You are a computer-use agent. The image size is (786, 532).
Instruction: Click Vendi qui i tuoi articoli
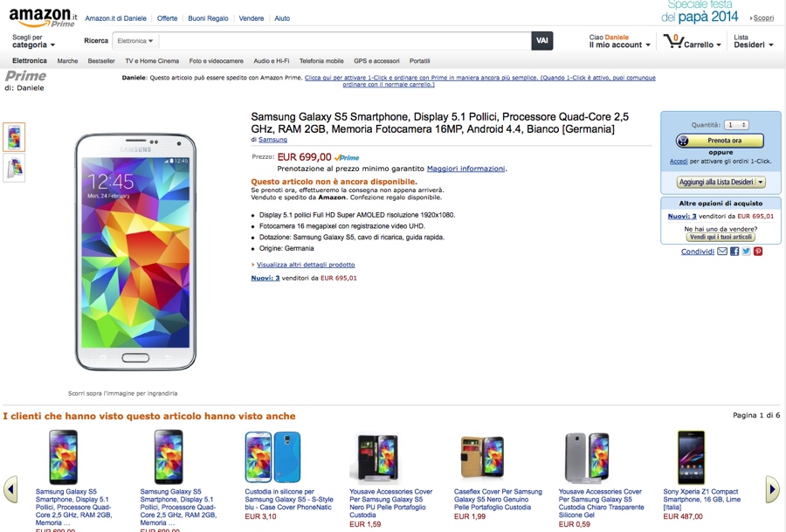(720, 237)
